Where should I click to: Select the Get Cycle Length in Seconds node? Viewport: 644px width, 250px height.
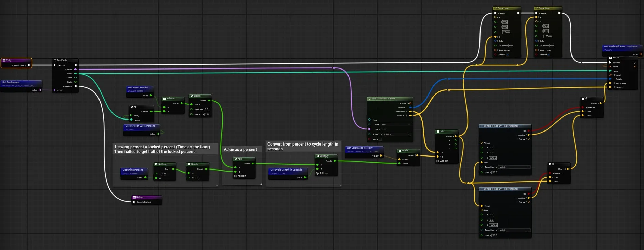coord(286,170)
